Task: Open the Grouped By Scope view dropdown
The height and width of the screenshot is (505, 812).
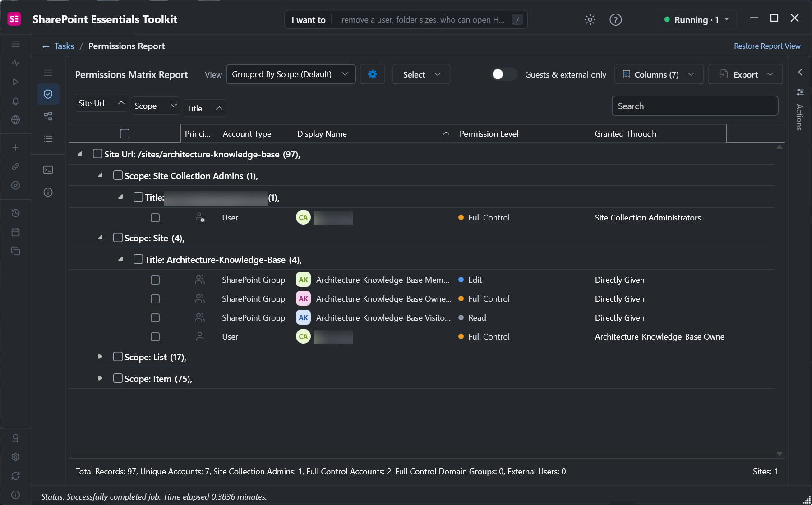Action: click(x=291, y=74)
